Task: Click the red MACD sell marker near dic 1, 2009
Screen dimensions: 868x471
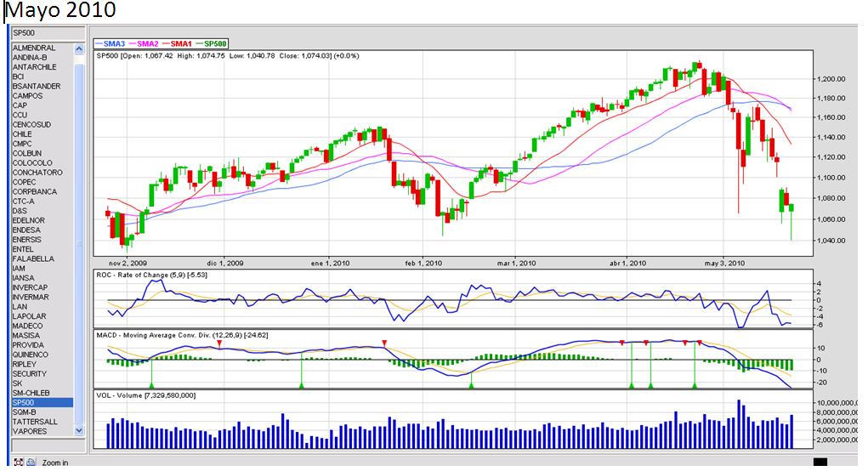Action: [x=219, y=343]
